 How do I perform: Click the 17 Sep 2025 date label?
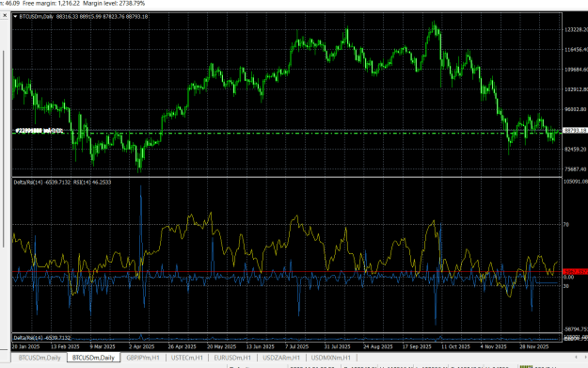pyautogui.click(x=417, y=346)
